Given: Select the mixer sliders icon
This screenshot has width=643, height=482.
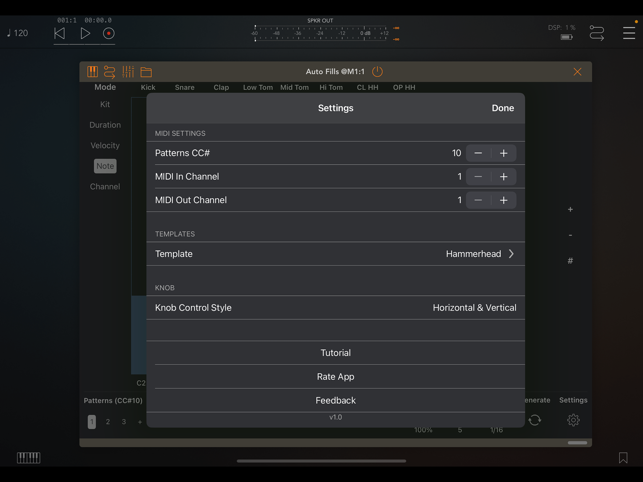Looking at the screenshot, I should pyautogui.click(x=128, y=72).
